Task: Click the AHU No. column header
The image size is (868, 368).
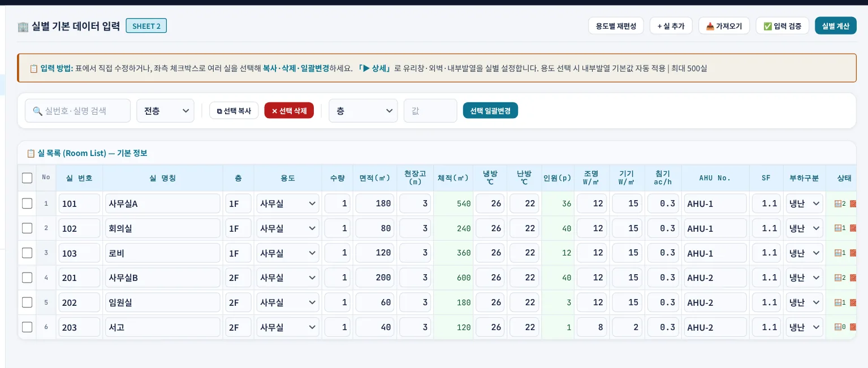Action: (x=715, y=178)
